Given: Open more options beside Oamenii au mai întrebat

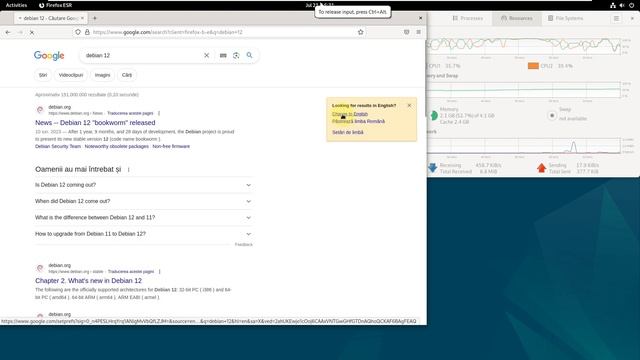Looking at the screenshot, I should click(x=129, y=169).
